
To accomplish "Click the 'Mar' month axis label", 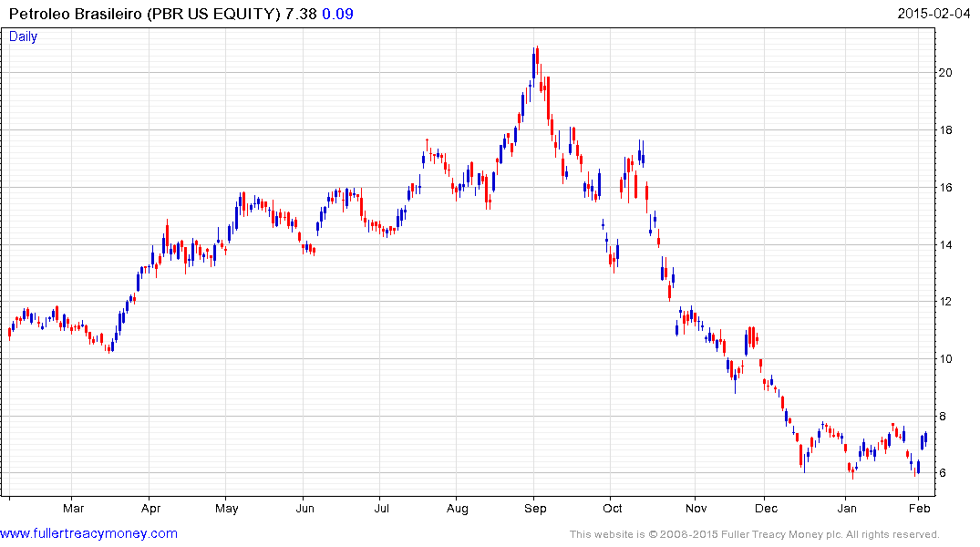I will pos(73,508).
